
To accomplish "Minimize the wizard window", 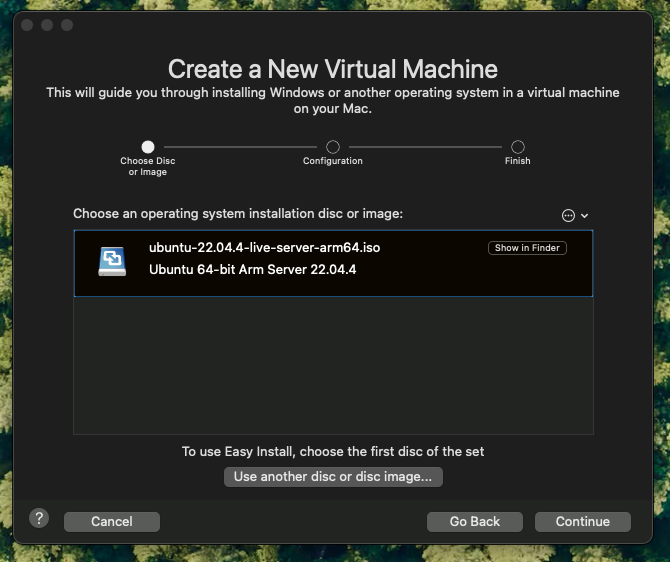I will click(46, 24).
